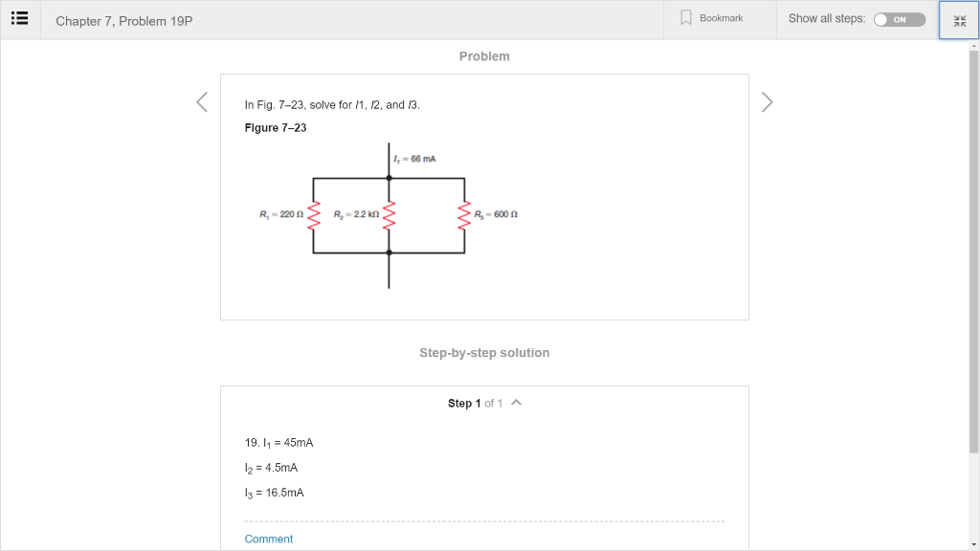This screenshot has height=551, width=980.
Task: Go to the previous problem with left chevron
Action: tap(201, 101)
